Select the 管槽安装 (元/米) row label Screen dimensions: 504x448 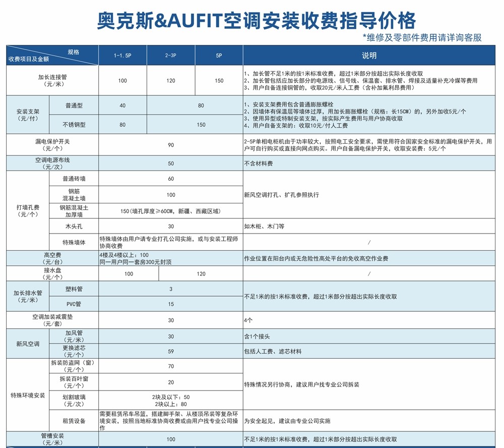pyautogui.click(x=52, y=439)
